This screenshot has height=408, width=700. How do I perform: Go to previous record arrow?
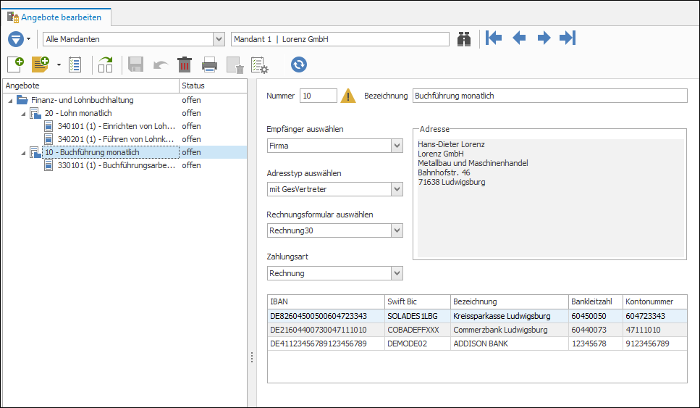[x=519, y=38]
